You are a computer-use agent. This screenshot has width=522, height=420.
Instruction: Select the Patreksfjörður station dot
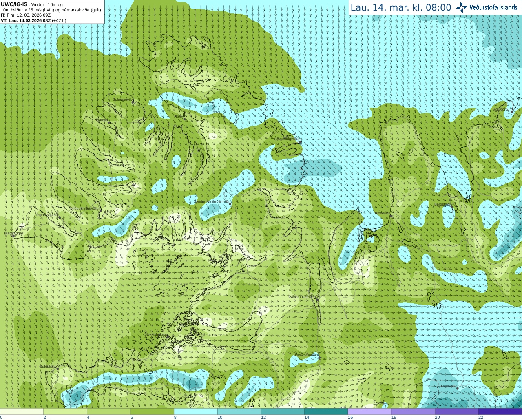point(60,217)
